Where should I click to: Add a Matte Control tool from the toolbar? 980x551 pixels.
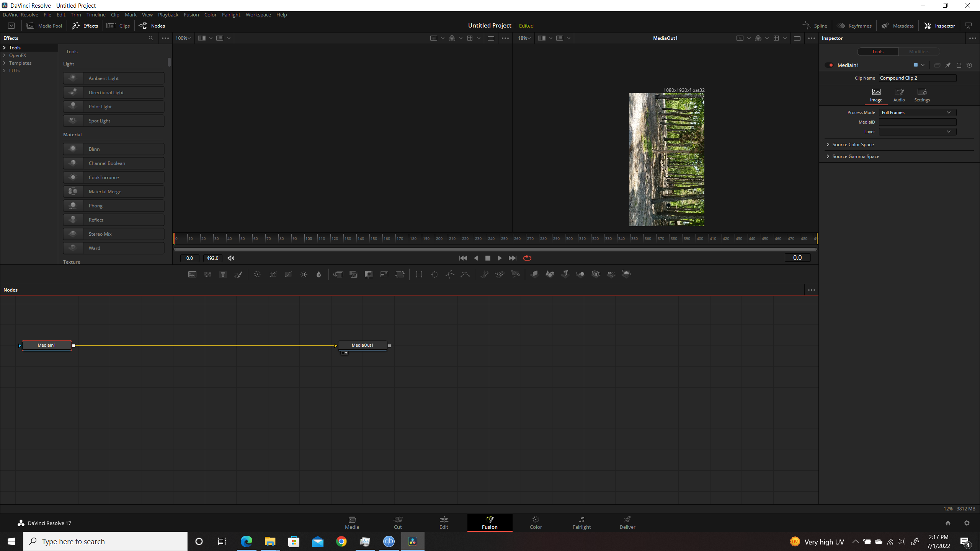pyautogui.click(x=369, y=274)
